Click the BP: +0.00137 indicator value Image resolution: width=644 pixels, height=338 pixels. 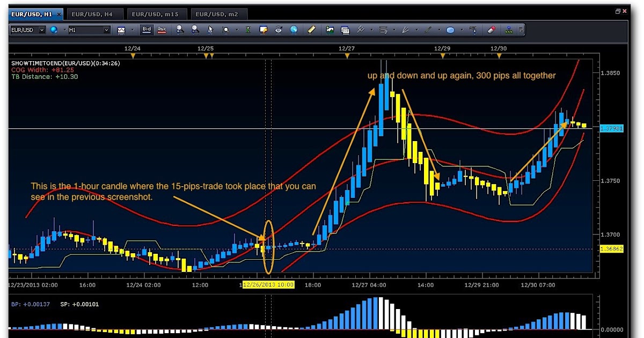point(31,304)
